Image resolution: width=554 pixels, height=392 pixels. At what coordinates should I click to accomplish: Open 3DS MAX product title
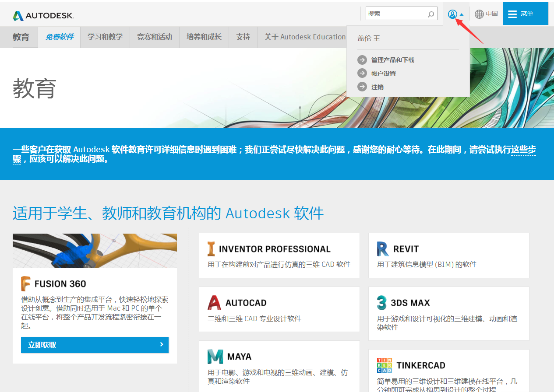pos(410,303)
